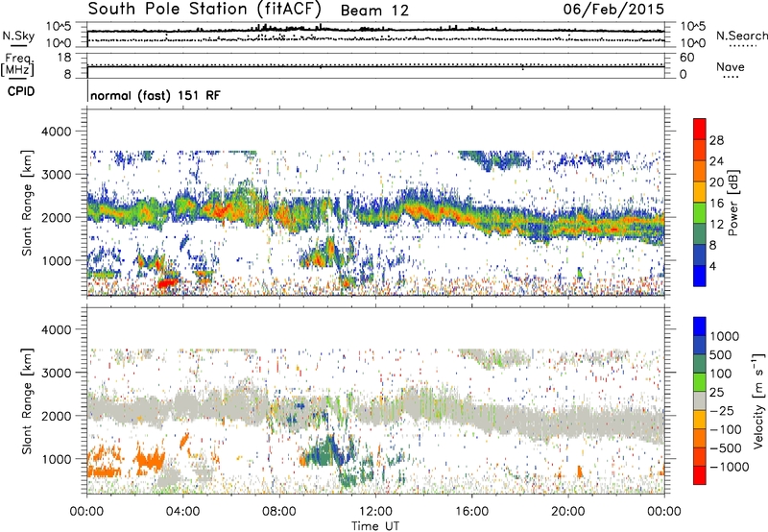Click the "Time UT" axis title
This screenshot has height=532, width=768.
(x=375, y=526)
